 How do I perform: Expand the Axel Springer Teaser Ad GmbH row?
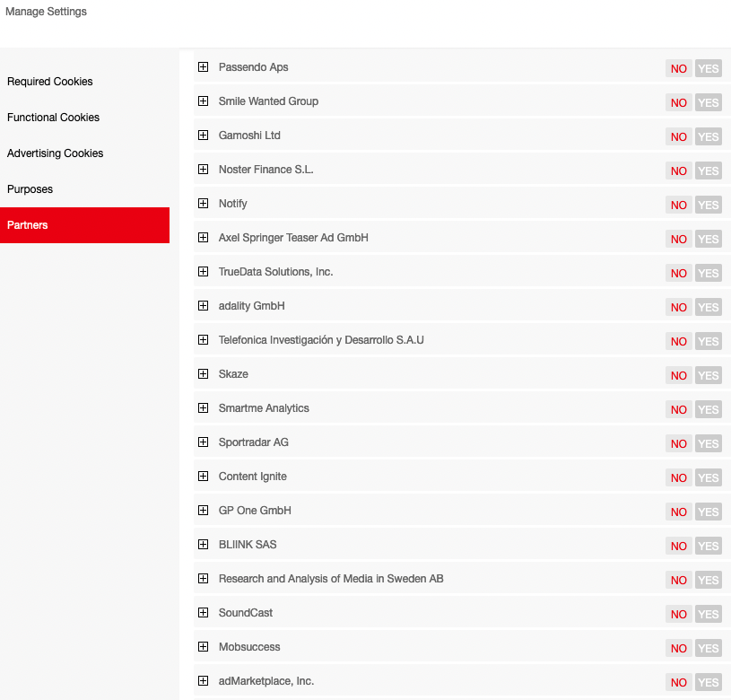point(203,238)
